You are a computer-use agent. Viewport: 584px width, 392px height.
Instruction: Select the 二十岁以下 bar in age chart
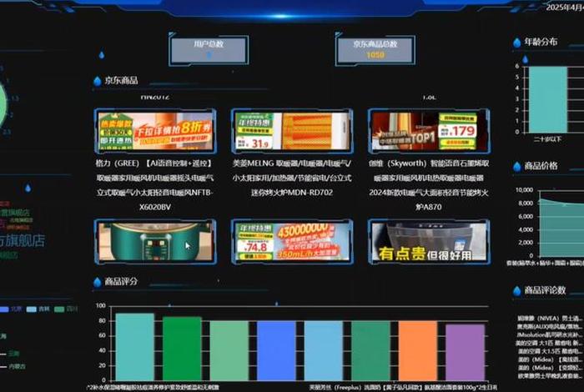coord(548,99)
